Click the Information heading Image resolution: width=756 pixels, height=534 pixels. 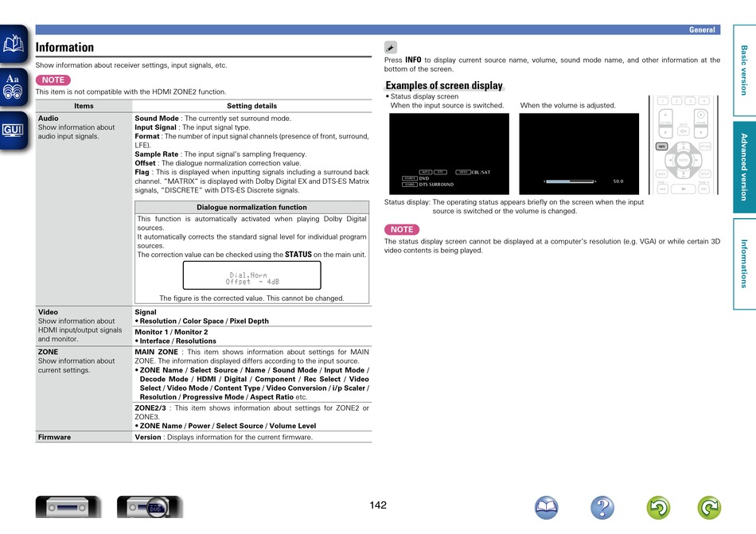point(64,47)
